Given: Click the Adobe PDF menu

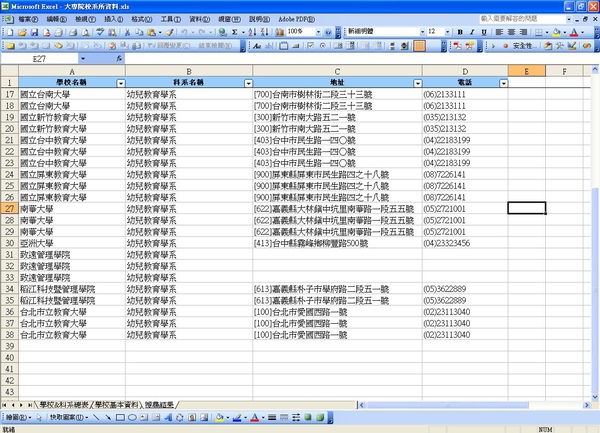Looking at the screenshot, I should [x=296, y=19].
